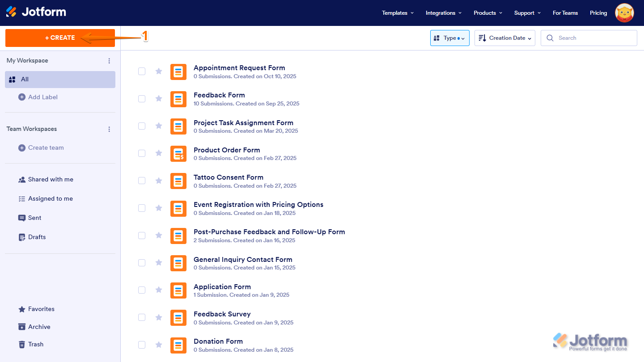Expand the Products dropdown menu
Screen dimensions: 644x362
point(488,13)
